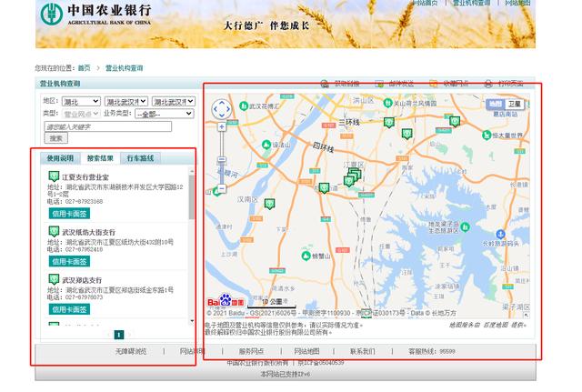
Task: Click 信用卡面签 under 武汉纸坊大街支行
Action: [69, 261]
